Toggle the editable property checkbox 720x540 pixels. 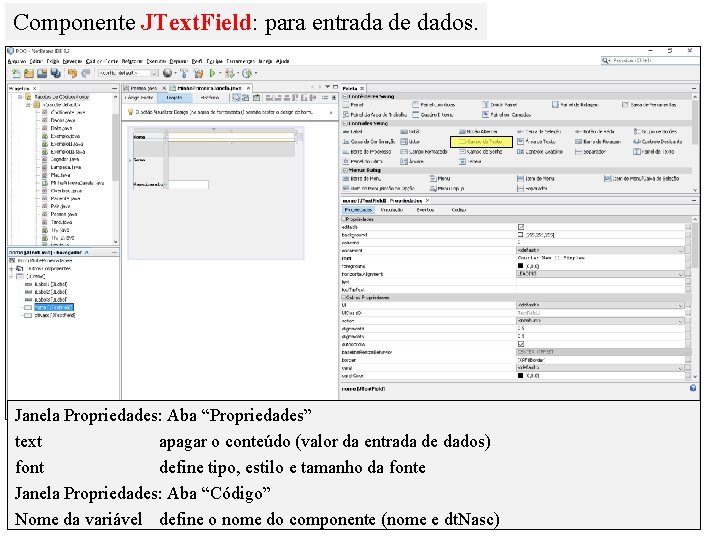pos(521,227)
